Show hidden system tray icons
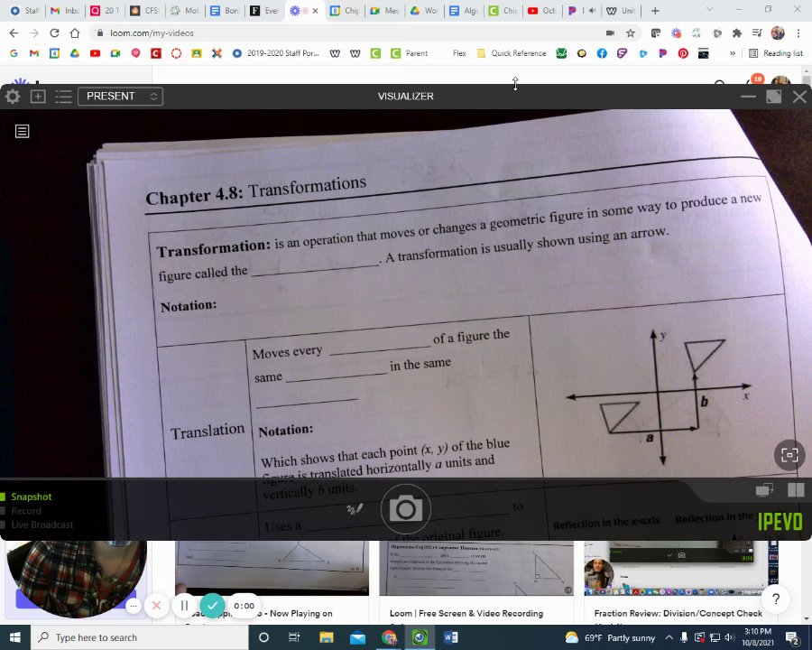Image resolution: width=812 pixels, height=650 pixels. (x=669, y=637)
